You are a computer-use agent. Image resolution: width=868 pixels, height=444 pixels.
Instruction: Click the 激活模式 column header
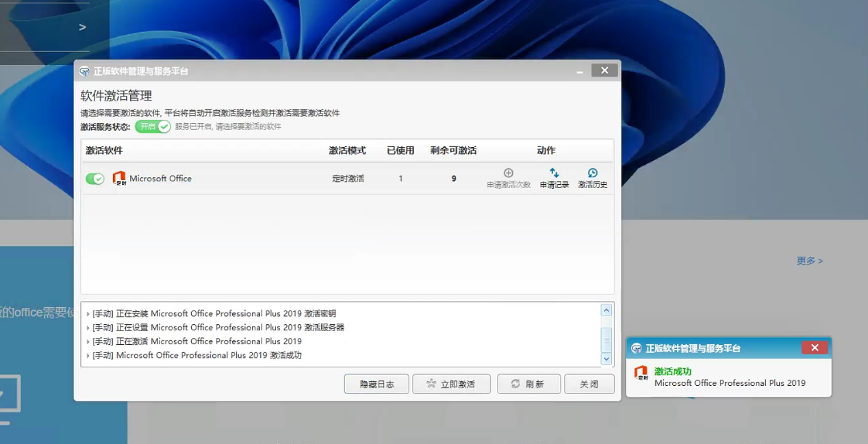tap(347, 151)
